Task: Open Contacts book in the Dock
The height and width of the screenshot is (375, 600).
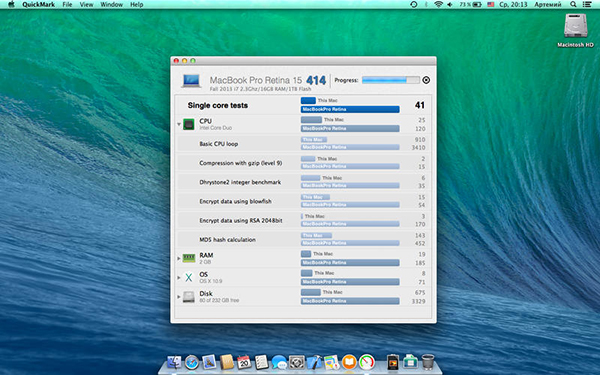Action: tap(227, 362)
